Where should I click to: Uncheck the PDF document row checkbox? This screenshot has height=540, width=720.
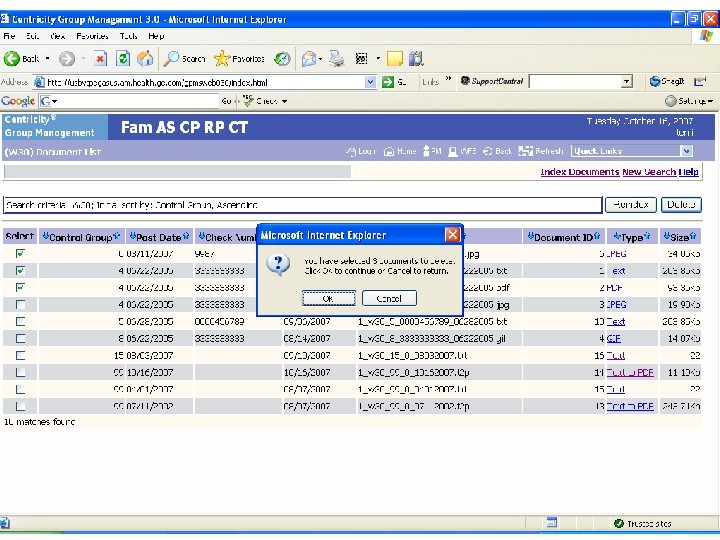coord(20,287)
